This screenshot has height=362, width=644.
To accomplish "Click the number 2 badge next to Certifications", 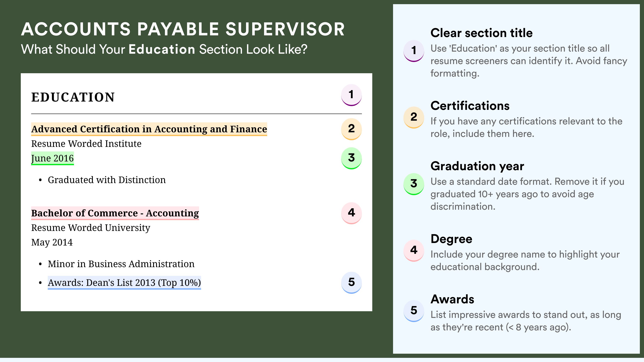I will click(x=414, y=117).
